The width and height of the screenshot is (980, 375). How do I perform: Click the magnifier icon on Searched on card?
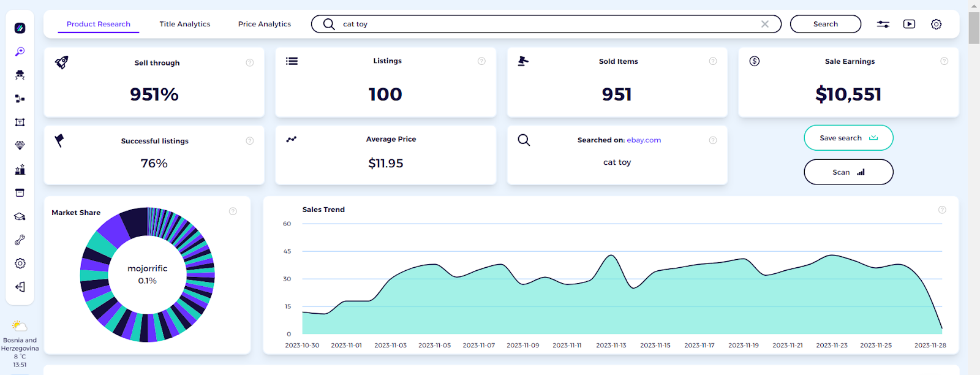tap(524, 140)
